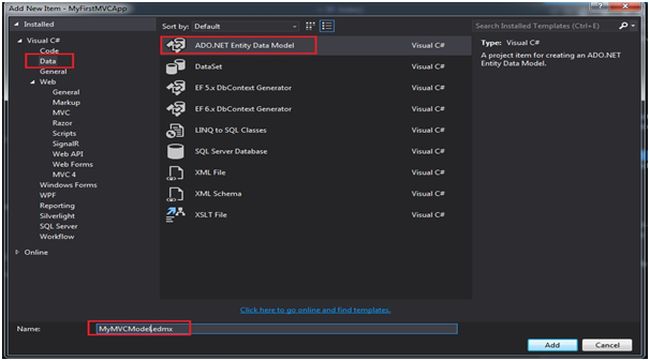Open the Sort by Default dropdown
Screen dimensions: 650x361
tap(245, 27)
